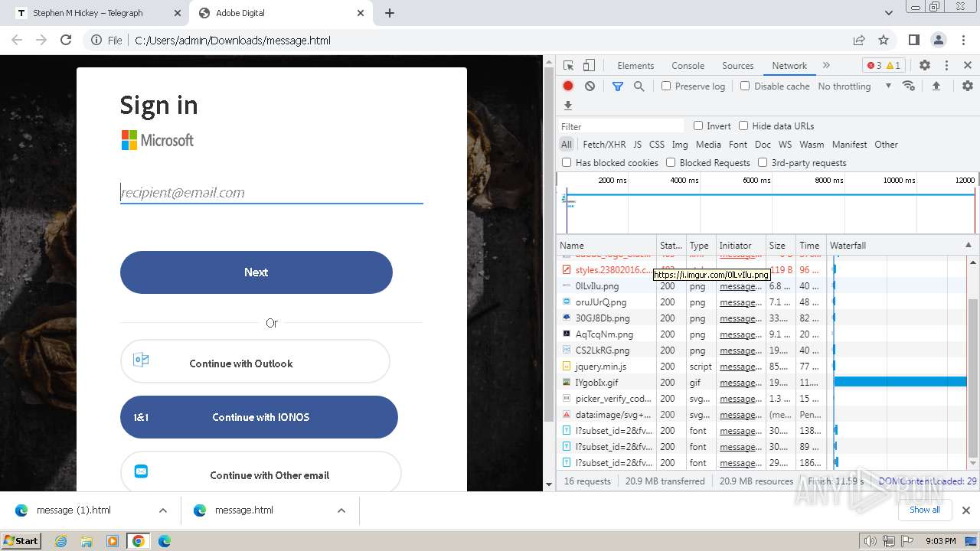
Task: Filter requests by Fetch/XHR
Action: (604, 144)
